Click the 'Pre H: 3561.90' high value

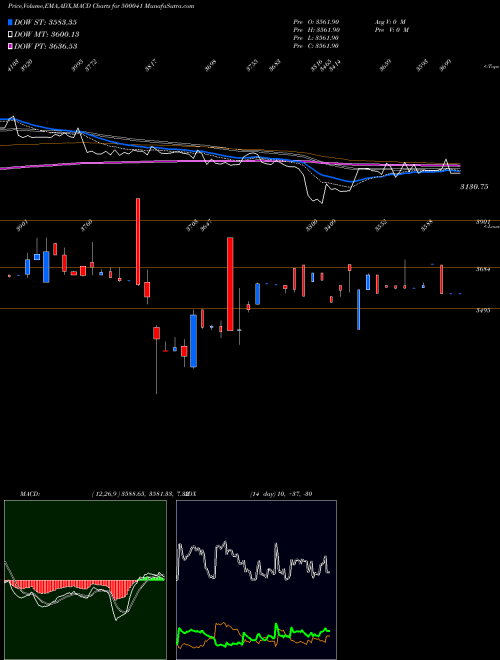[316, 30]
